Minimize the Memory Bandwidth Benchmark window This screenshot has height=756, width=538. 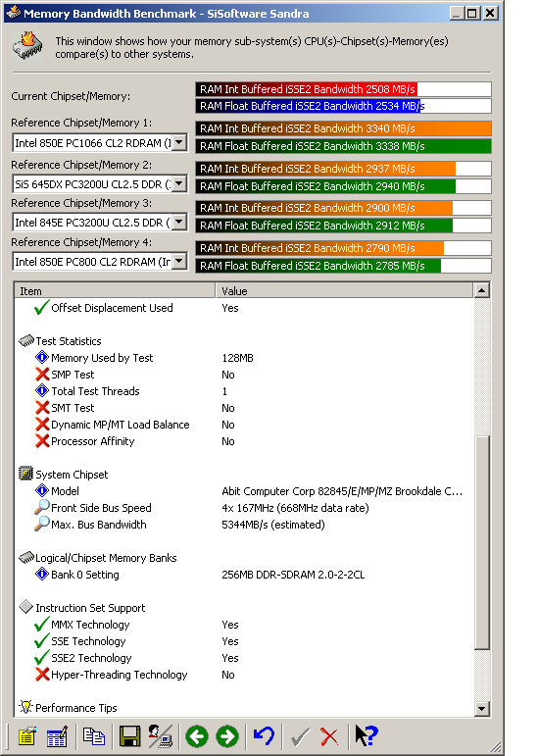[457, 13]
